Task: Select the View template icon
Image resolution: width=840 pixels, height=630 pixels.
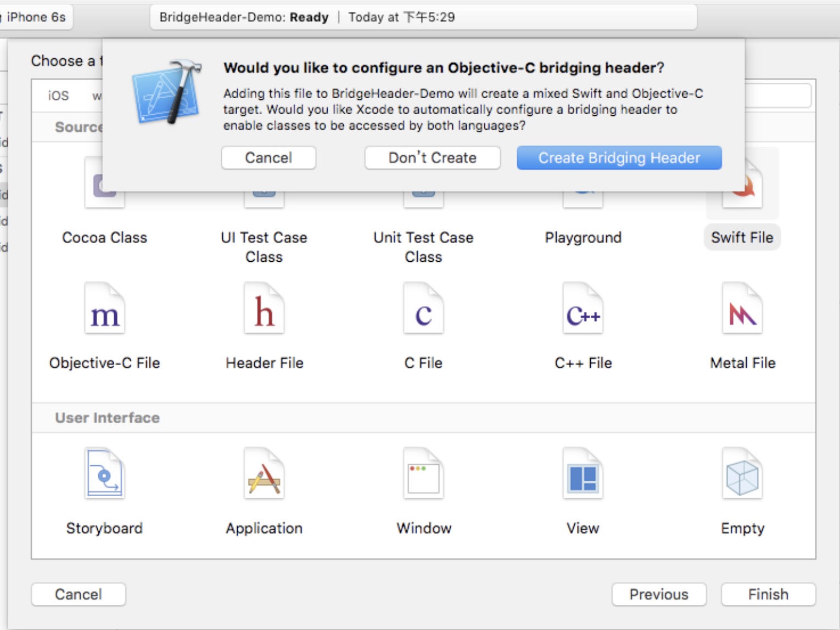Action: tap(583, 473)
